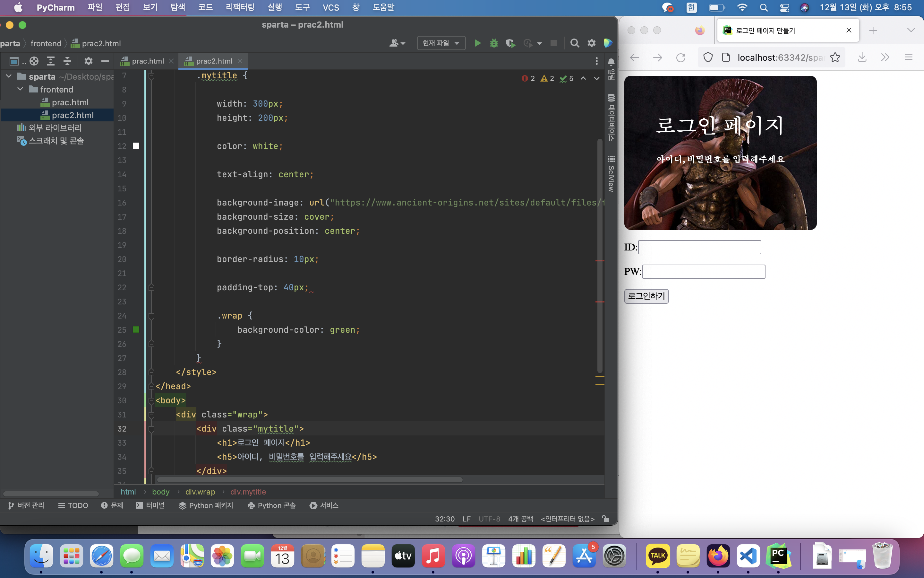The image size is (924, 578).
Task: Click the stop process square icon
Action: click(553, 43)
